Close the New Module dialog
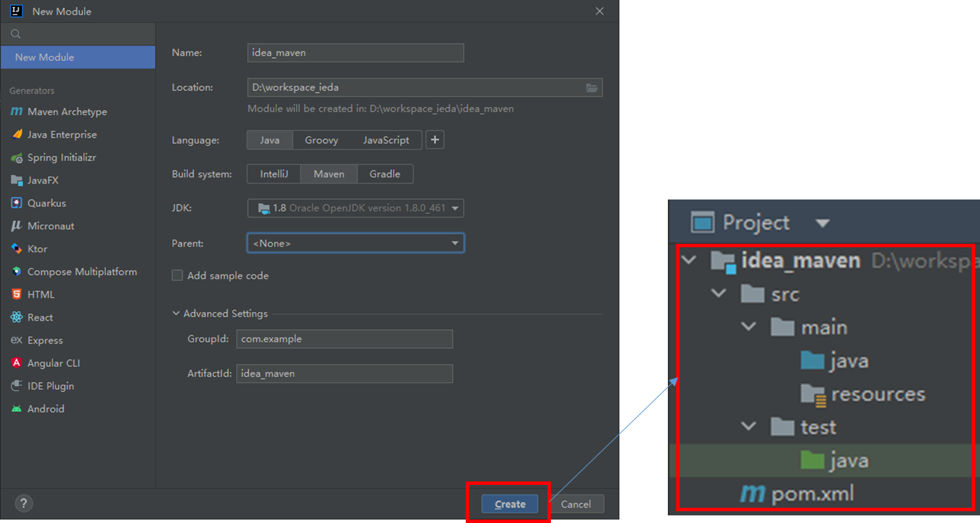The width and height of the screenshot is (980, 523). 600,11
